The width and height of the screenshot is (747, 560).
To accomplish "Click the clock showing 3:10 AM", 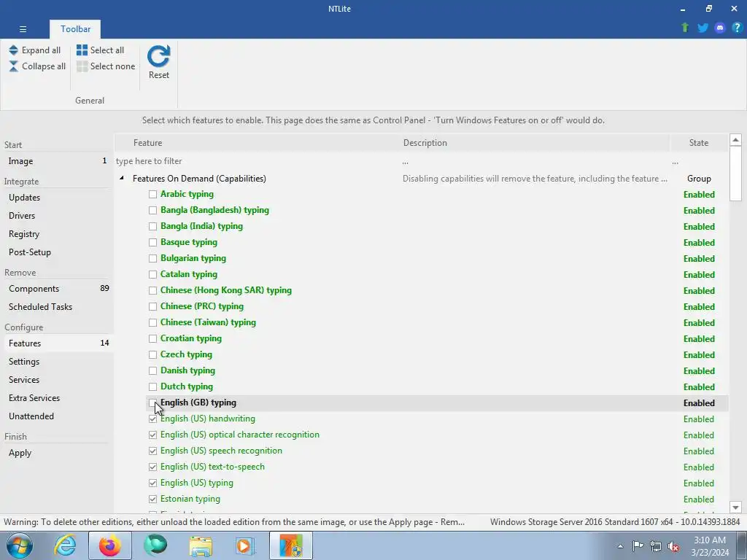I will [x=709, y=540].
